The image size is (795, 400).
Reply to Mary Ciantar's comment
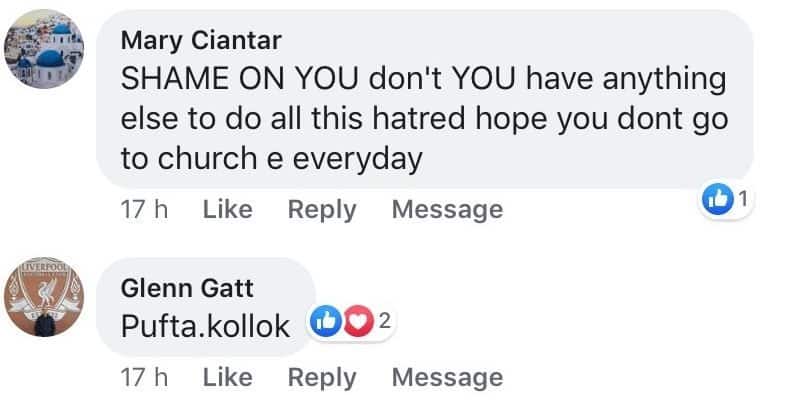(x=321, y=210)
